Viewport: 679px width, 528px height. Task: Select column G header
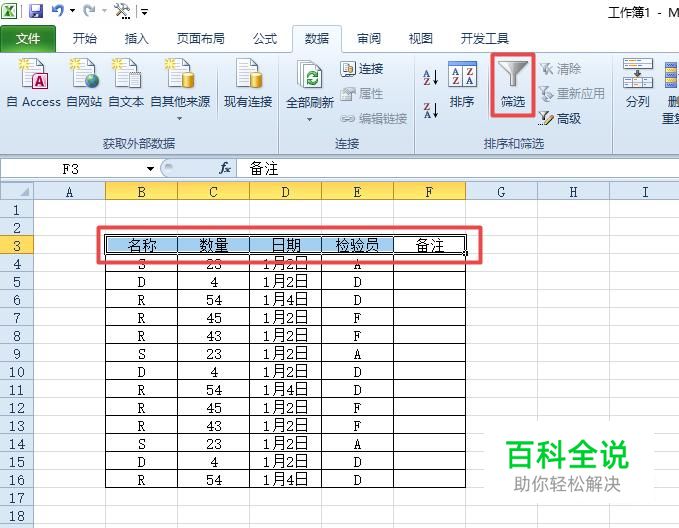pos(501,191)
